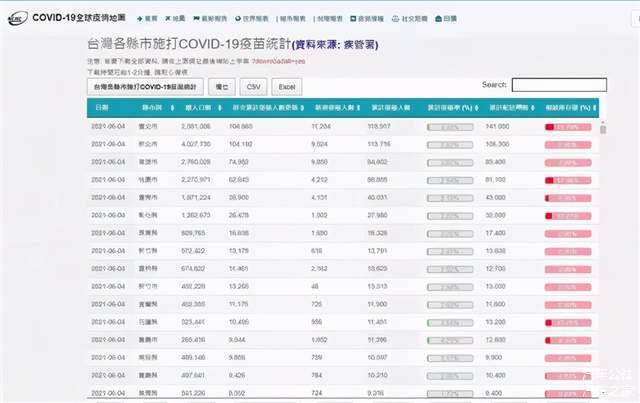The width and height of the screenshot is (640, 403).
Task: Click sort arrows on the newly vaccinated column header
Action: (358, 108)
